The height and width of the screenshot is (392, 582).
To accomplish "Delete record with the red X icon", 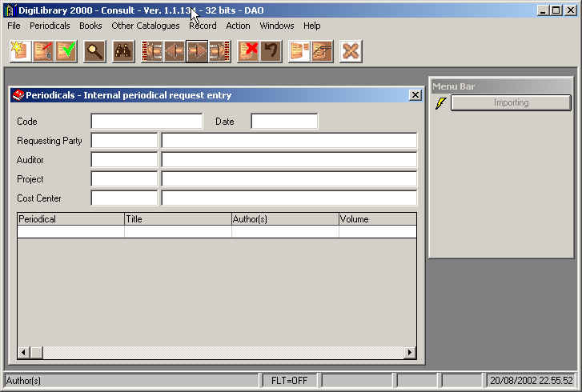I will 248,51.
